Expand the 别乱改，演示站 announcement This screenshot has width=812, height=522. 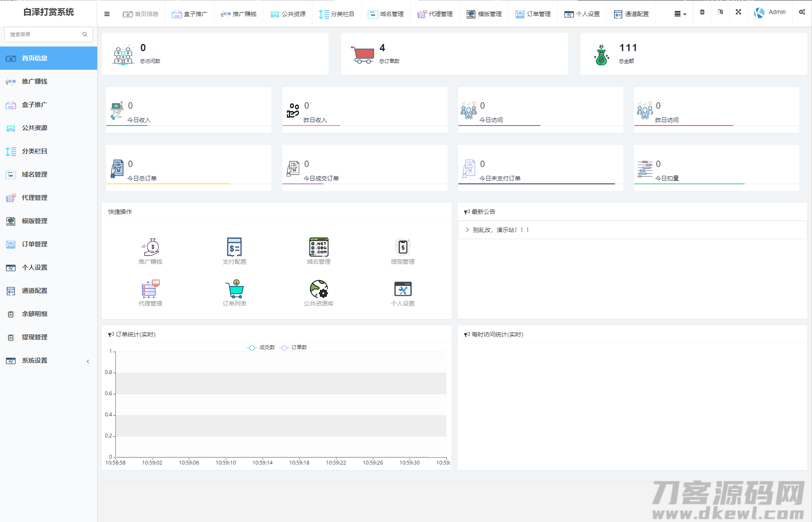pos(501,230)
